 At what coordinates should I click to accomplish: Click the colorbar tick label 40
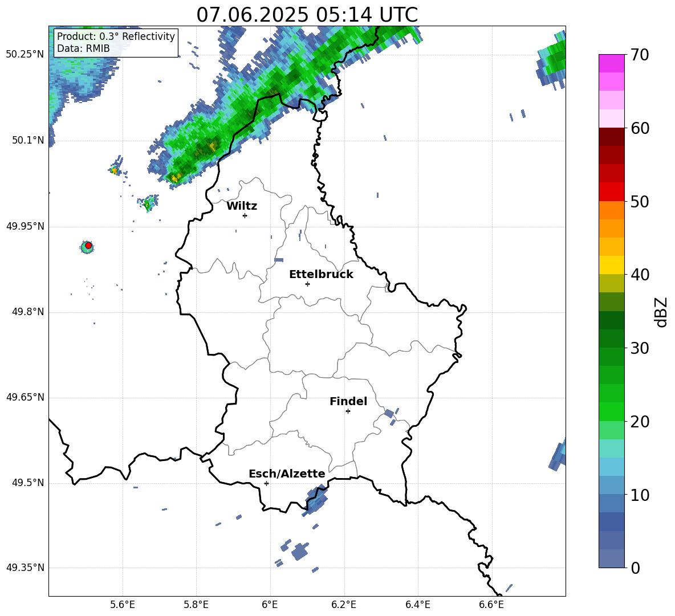click(x=640, y=275)
